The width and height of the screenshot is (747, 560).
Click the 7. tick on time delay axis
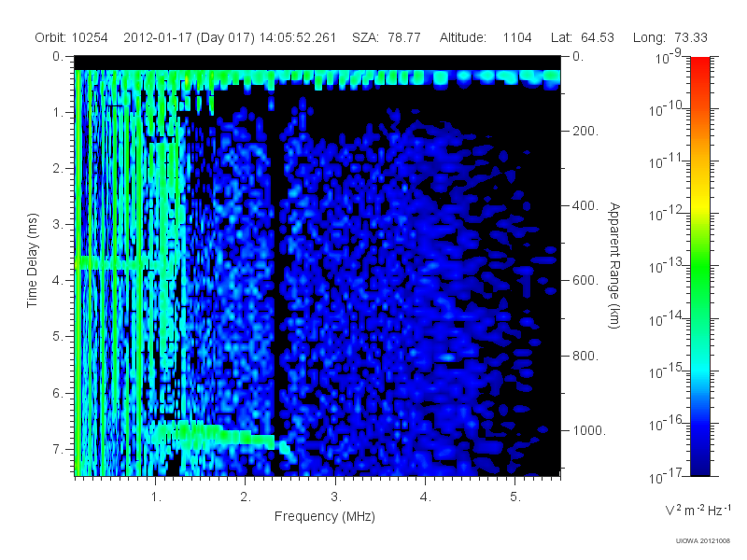tap(58, 449)
